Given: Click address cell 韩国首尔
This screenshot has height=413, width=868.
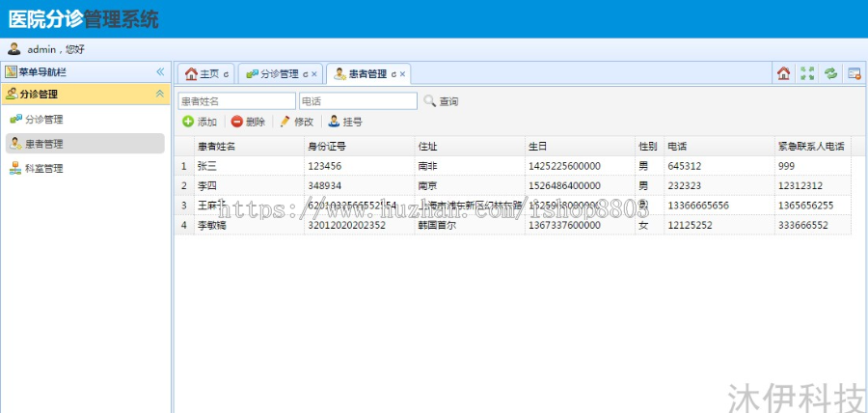Looking at the screenshot, I should 470,226.
